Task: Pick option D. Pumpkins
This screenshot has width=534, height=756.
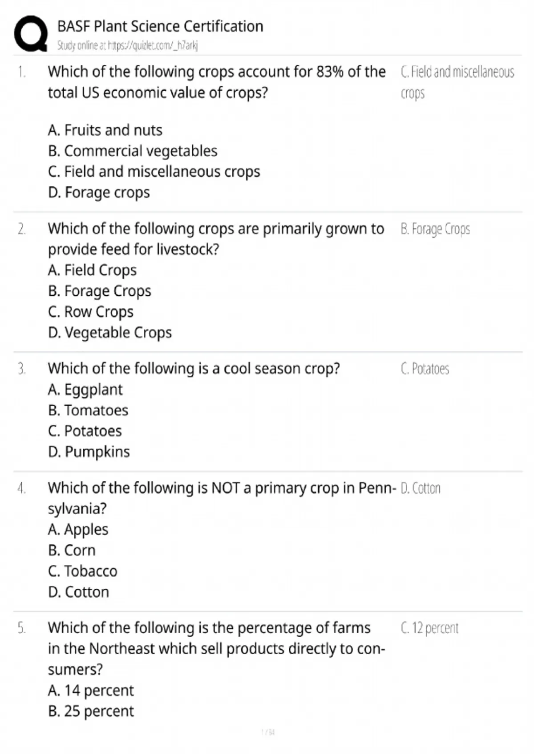Action: coord(89,452)
